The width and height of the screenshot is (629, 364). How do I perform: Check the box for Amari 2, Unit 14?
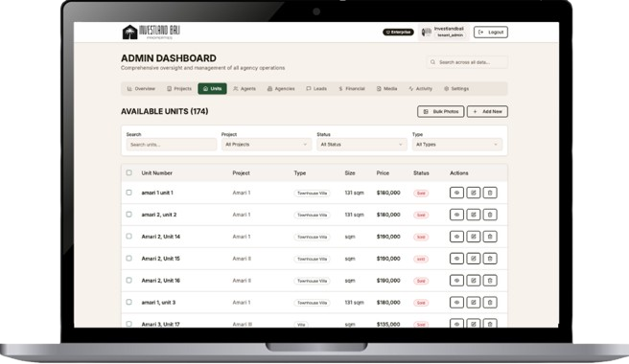coord(128,236)
